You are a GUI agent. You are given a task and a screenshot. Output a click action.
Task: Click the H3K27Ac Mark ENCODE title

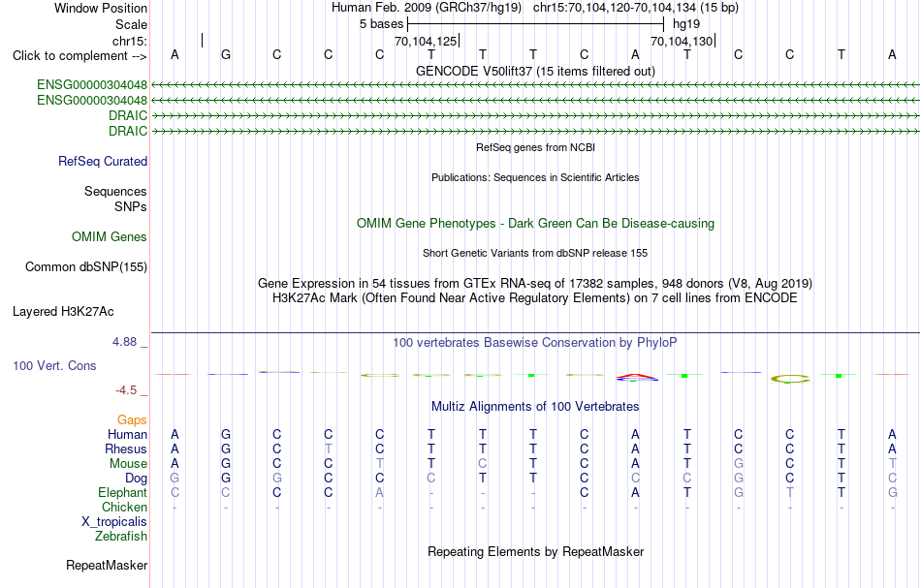535,298
